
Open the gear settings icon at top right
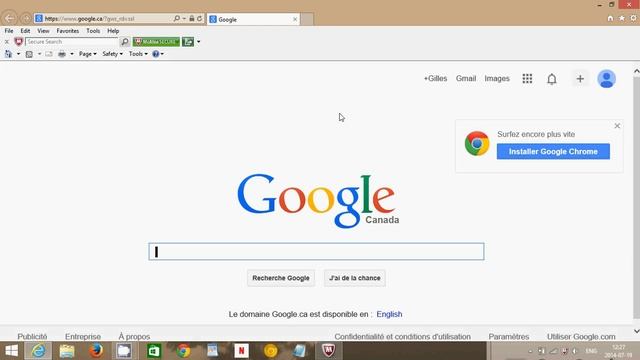[x=633, y=18]
